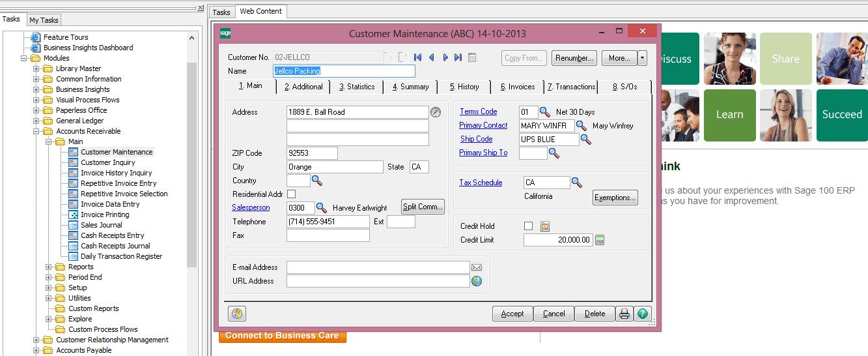Open Credit Limit calculator icon
This screenshot has height=356, width=868.
click(x=600, y=240)
